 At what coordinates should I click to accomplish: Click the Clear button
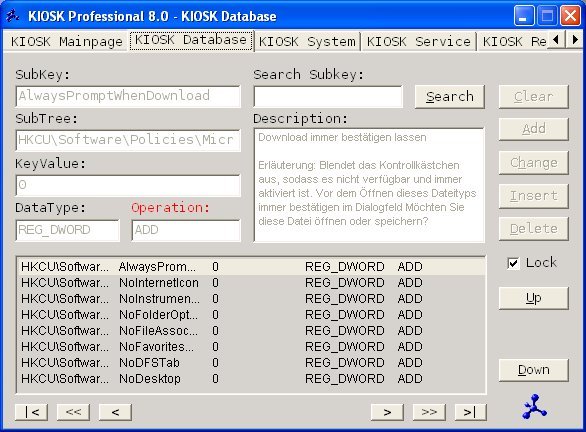(533, 97)
